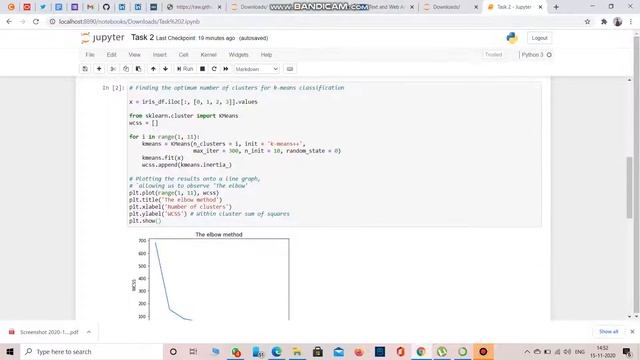The width and height of the screenshot is (640, 360).
Task: Open Task View on the taskbar
Action: [193, 351]
